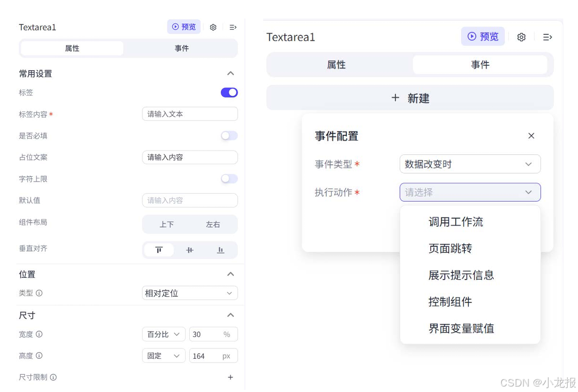
Task: Click the info icon beside 宽度
Action: tap(38, 334)
